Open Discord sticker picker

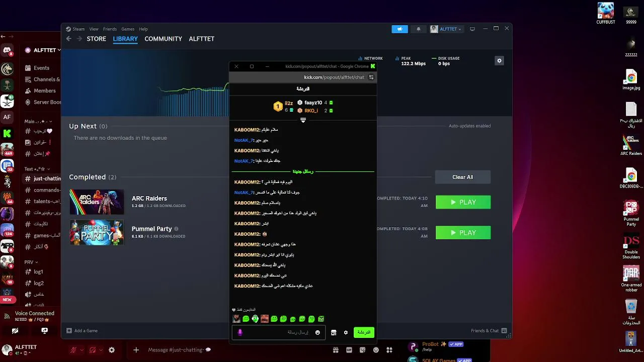(x=362, y=350)
